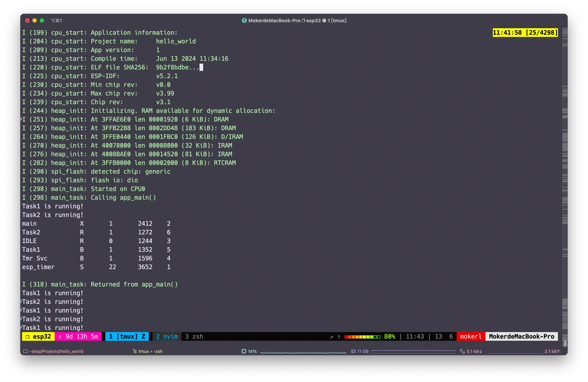Viewport: 588px width, 382px height.
Task: Click the Task1 row with stack 1352
Action: point(96,249)
